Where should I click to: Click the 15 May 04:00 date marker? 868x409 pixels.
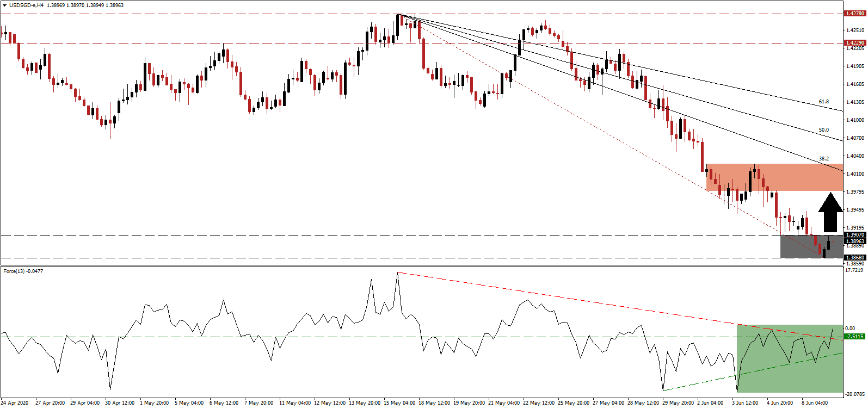401,403
